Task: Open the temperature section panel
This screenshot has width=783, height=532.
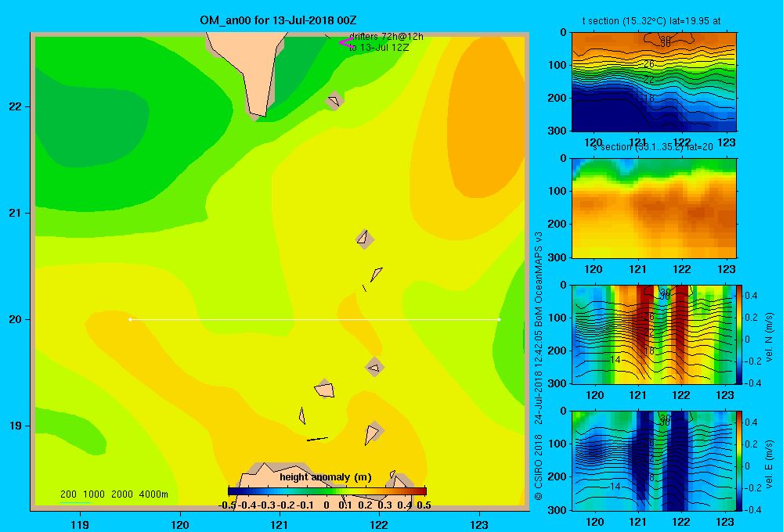Action: [654, 81]
